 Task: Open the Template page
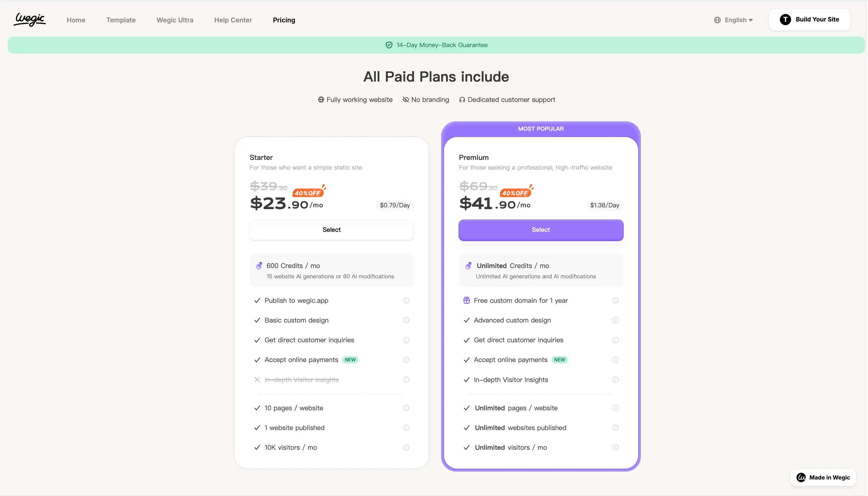(x=121, y=20)
